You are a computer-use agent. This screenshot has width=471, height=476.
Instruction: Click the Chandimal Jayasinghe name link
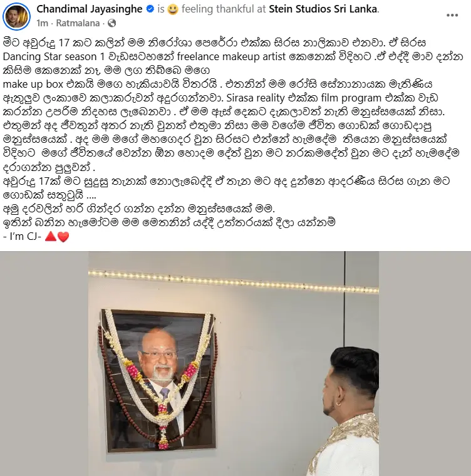(90, 9)
